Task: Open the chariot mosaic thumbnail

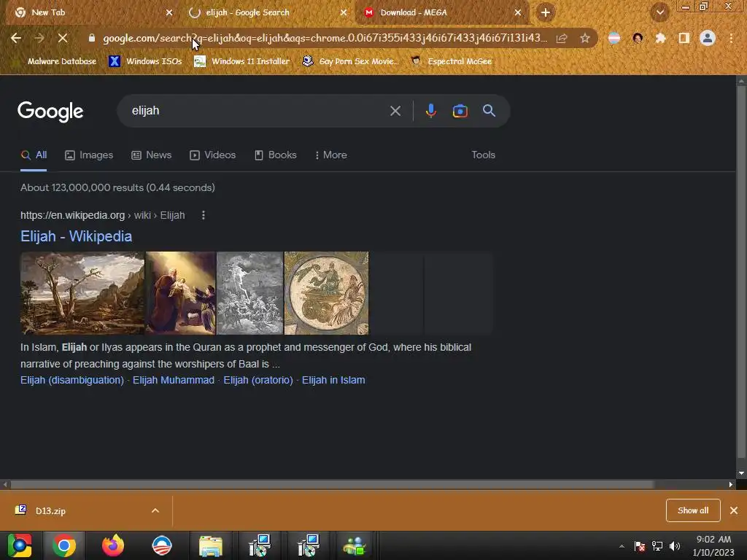Action: (x=326, y=293)
